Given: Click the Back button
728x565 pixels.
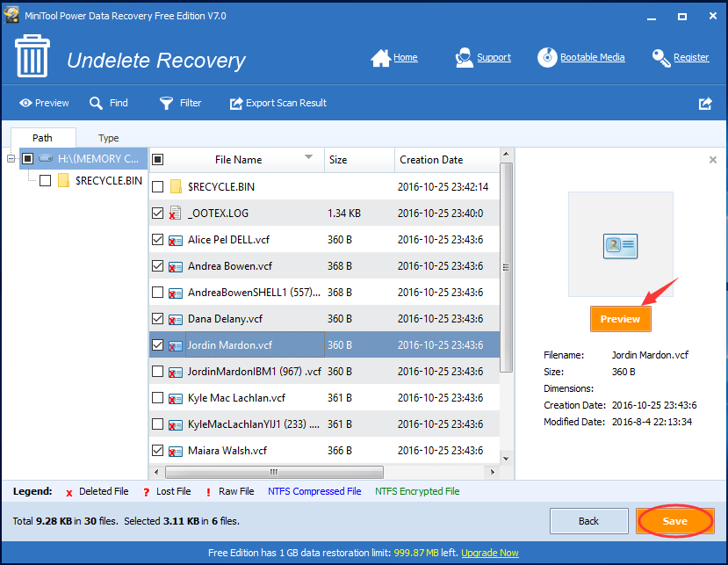Looking at the screenshot, I should click(588, 521).
